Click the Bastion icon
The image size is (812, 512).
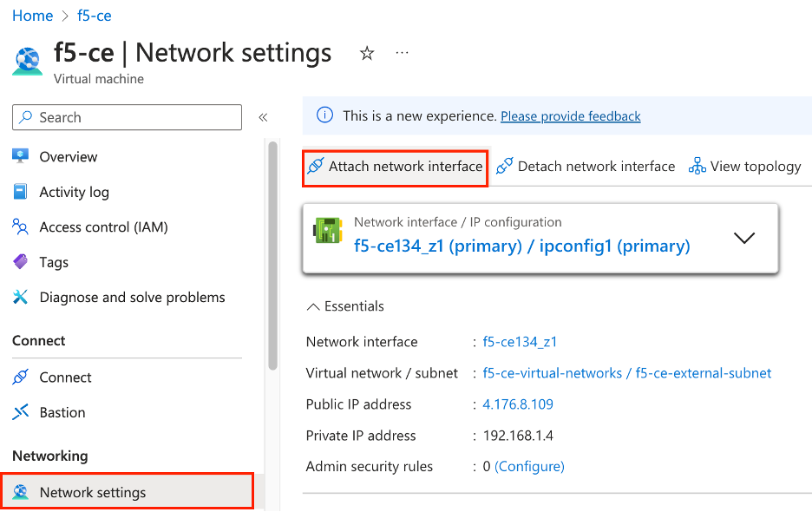click(x=21, y=412)
